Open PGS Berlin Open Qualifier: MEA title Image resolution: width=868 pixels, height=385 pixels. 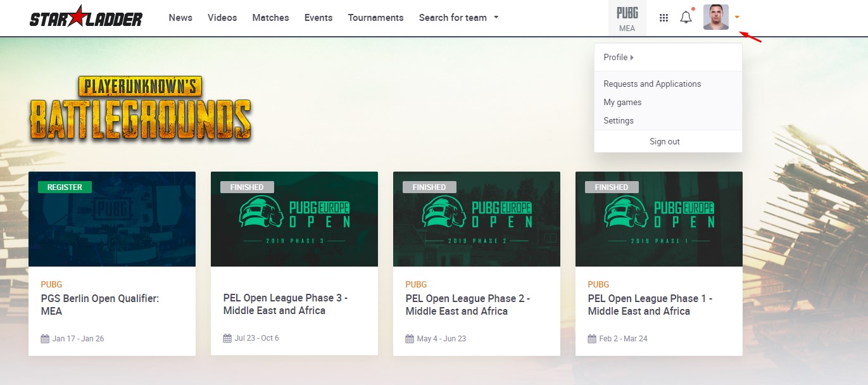point(100,305)
